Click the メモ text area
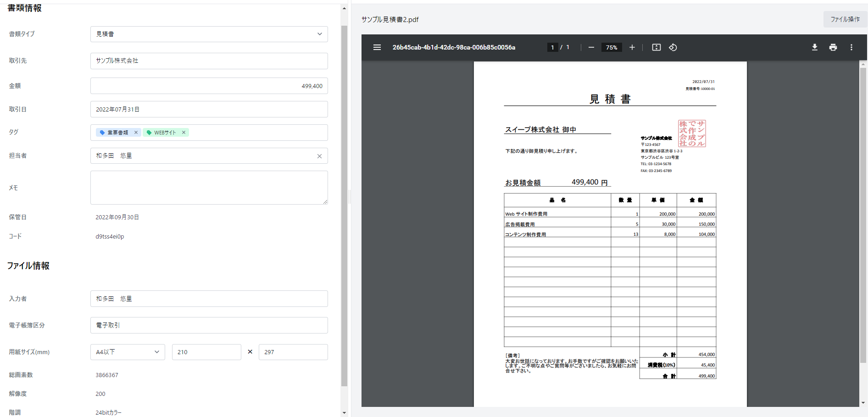Viewport: 868px width, 417px height. point(209,188)
